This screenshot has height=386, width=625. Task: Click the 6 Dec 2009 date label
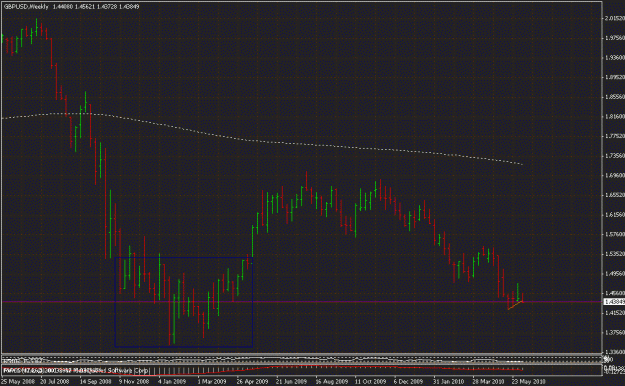(x=408, y=382)
